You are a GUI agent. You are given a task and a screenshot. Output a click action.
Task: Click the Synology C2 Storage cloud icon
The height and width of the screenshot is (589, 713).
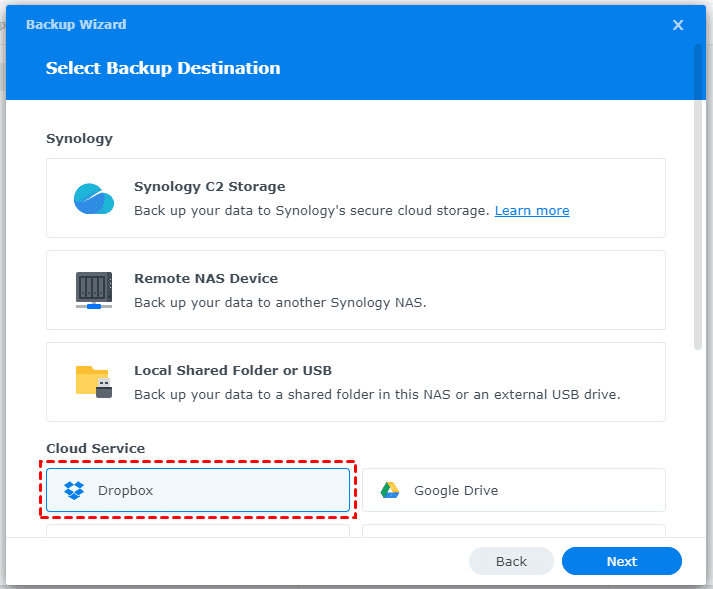pyautogui.click(x=94, y=198)
